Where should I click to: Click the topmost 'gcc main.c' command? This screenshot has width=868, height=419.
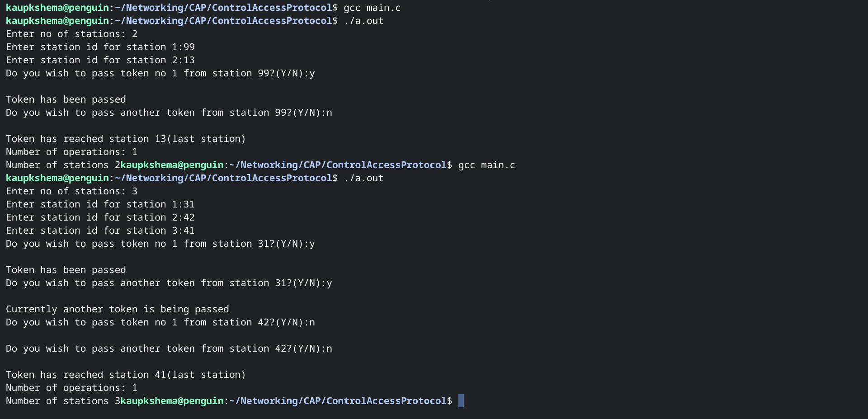click(372, 8)
